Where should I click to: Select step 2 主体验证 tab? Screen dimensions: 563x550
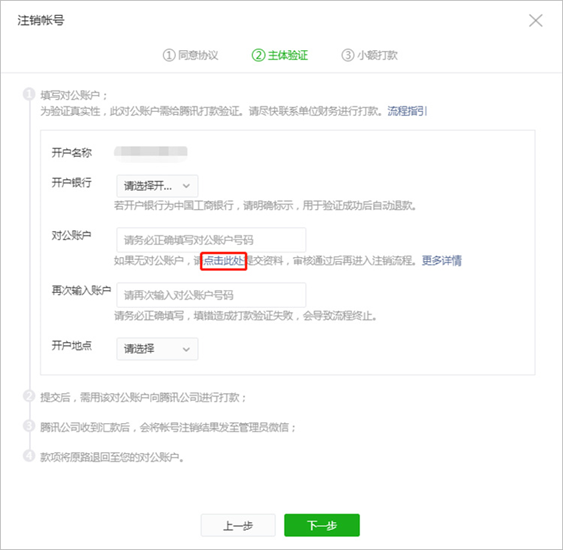280,55
